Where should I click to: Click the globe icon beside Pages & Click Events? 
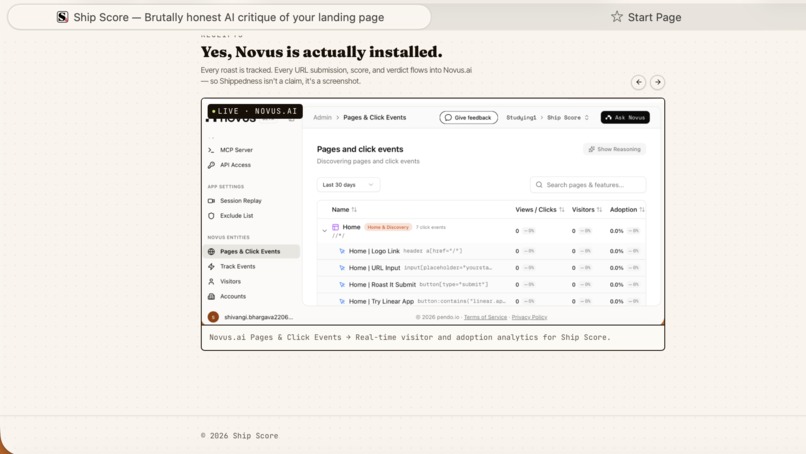coord(211,251)
